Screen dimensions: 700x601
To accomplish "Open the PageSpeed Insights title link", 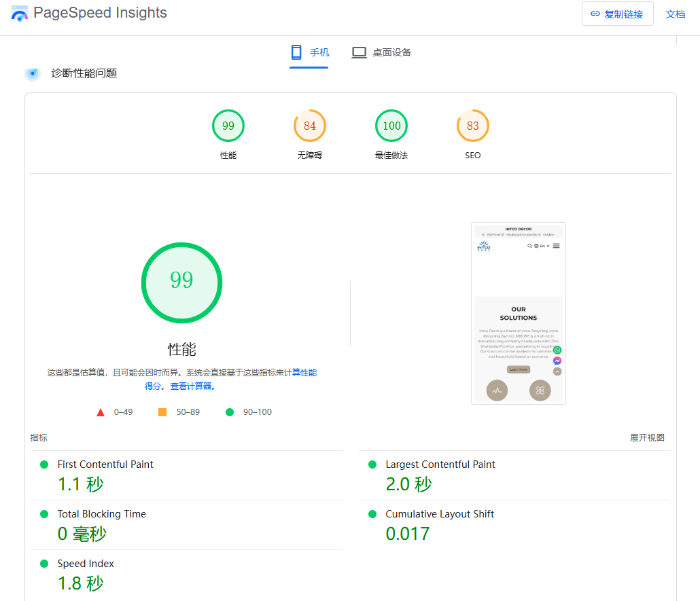I will pos(100,13).
